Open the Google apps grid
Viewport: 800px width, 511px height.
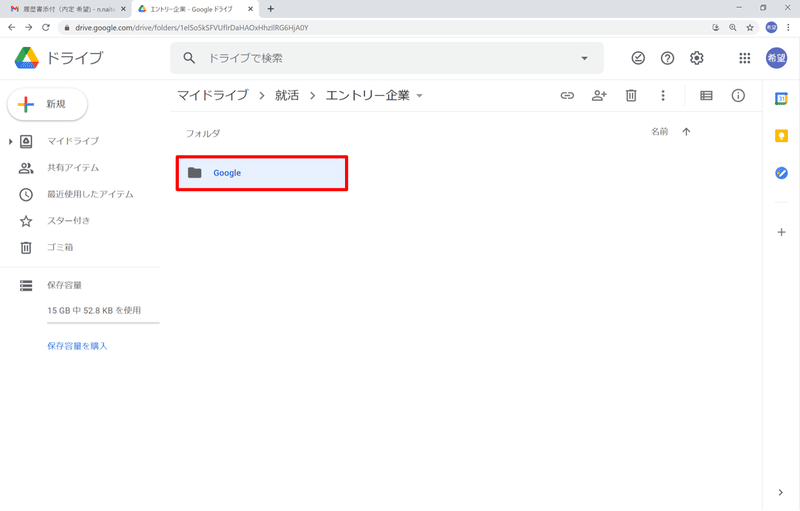[x=745, y=58]
